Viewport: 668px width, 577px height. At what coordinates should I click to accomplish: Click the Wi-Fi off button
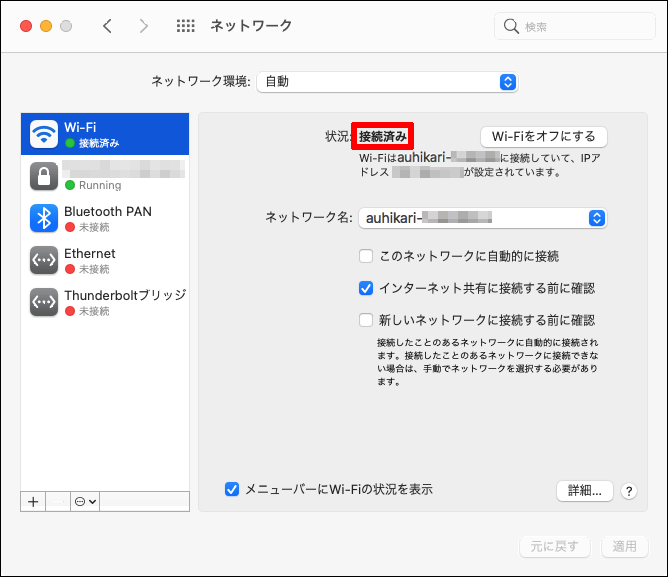coord(543,137)
